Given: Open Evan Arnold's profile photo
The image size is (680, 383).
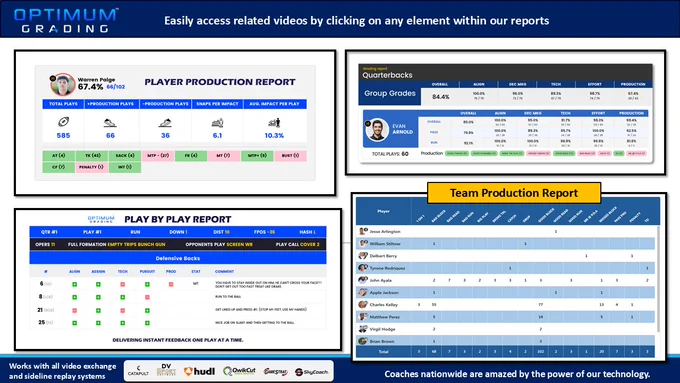Looking at the screenshot, I should point(376,130).
